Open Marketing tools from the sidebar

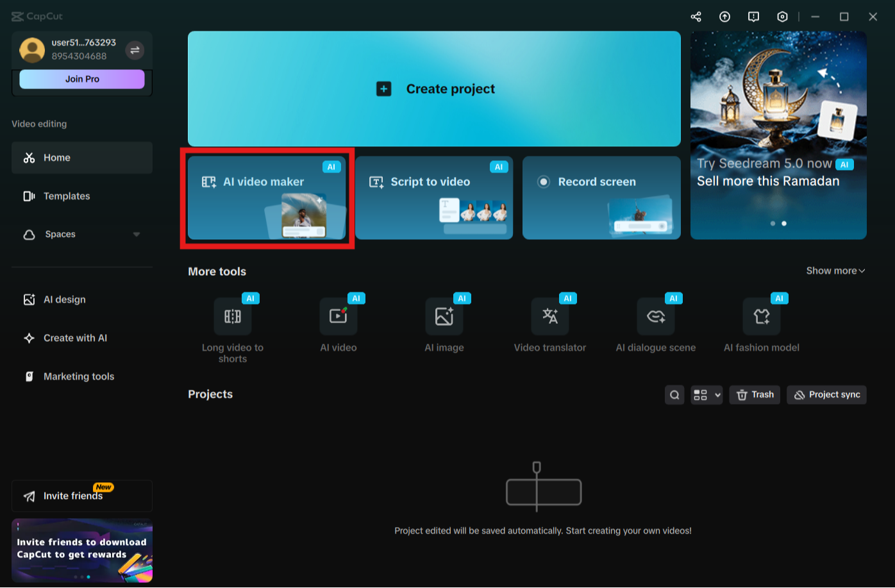pyautogui.click(x=78, y=376)
